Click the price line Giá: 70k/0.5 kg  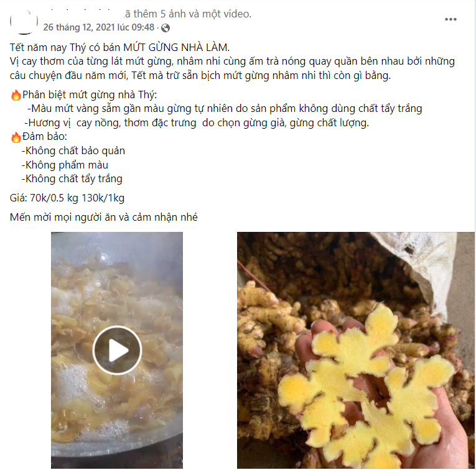(67, 198)
